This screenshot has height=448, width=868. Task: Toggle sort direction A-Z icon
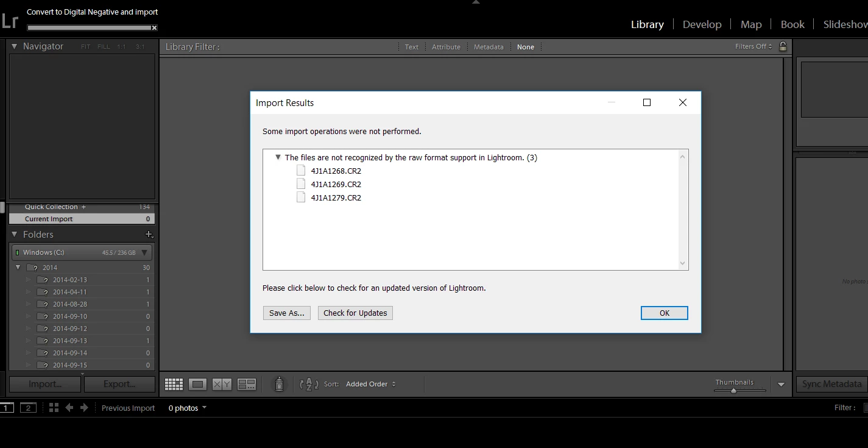309,384
